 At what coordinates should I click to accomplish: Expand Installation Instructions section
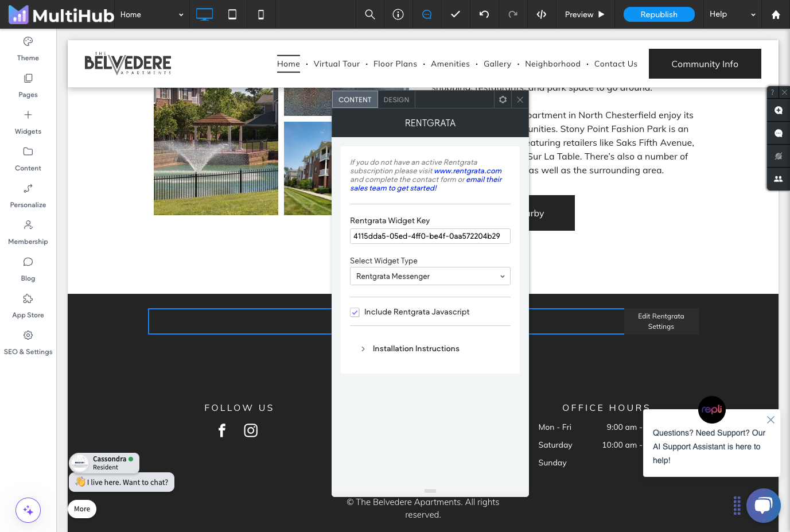coord(410,349)
